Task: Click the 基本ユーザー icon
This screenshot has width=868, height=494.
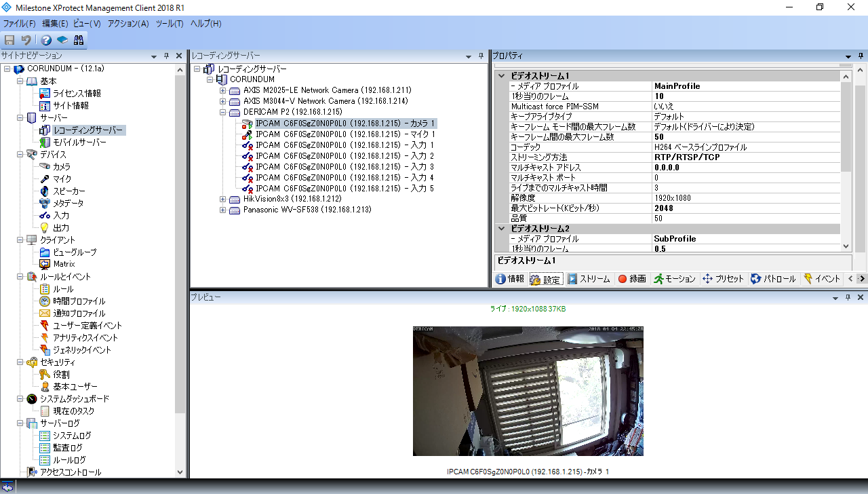Action: click(x=45, y=387)
